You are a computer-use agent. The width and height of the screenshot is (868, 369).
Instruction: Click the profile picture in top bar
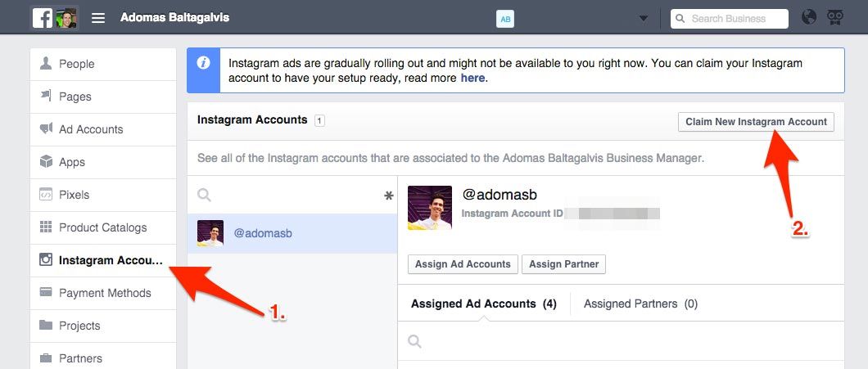click(x=66, y=18)
